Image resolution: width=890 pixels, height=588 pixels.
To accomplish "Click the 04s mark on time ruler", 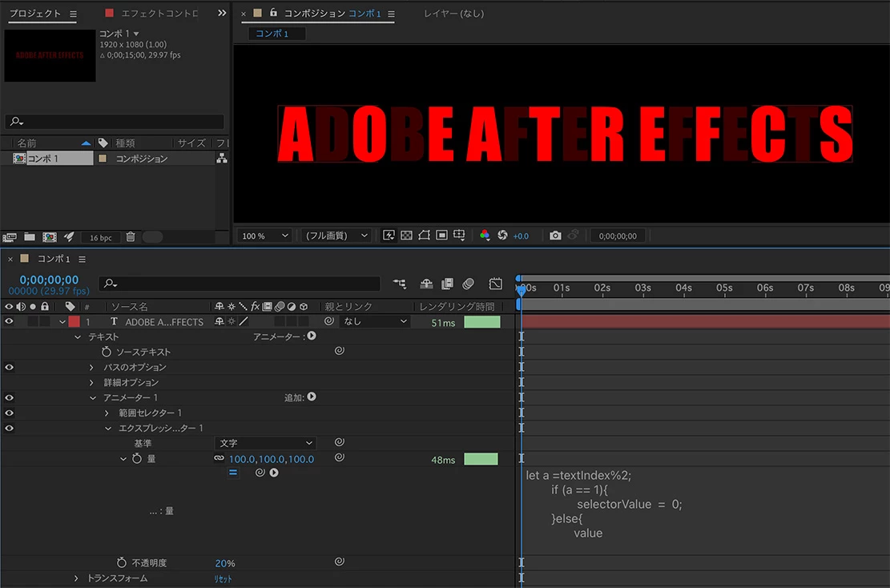I will point(683,288).
